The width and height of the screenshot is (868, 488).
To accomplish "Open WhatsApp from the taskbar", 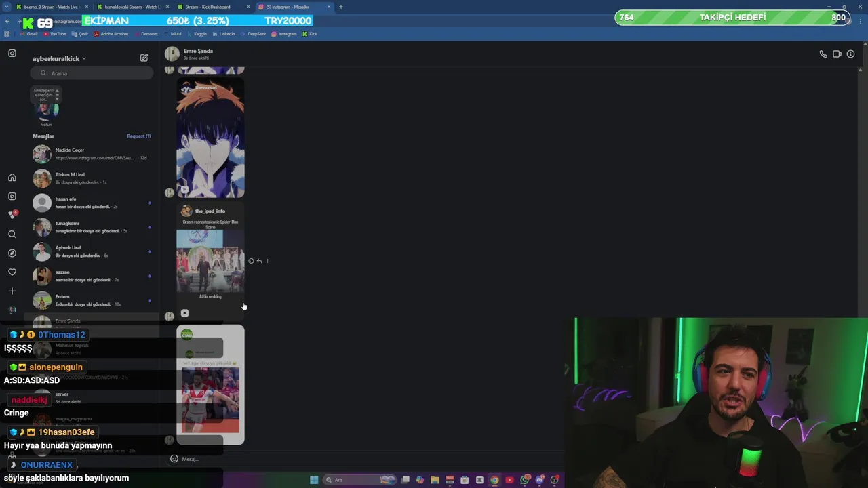I will 525,480.
